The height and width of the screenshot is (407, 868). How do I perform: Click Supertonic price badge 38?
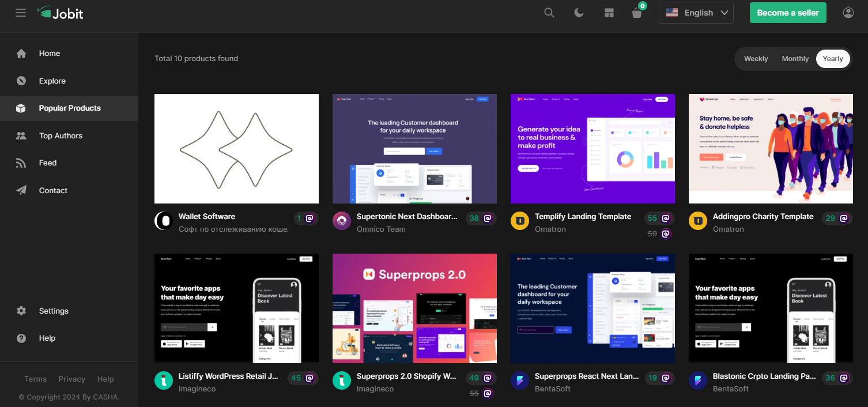[x=481, y=218]
